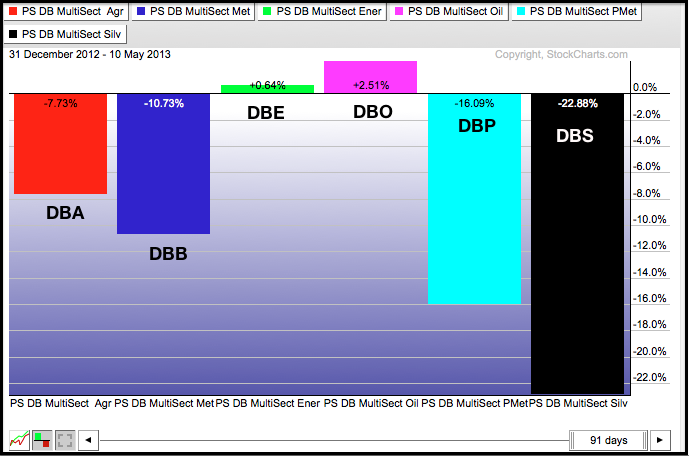The width and height of the screenshot is (689, 456).
Task: Switch to line chart view icon
Action: click(19, 440)
